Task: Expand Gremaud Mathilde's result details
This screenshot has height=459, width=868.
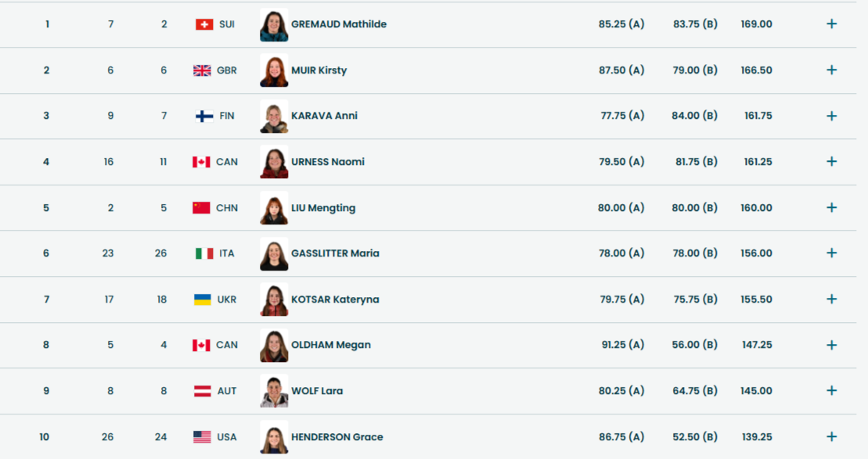Action: point(831,24)
